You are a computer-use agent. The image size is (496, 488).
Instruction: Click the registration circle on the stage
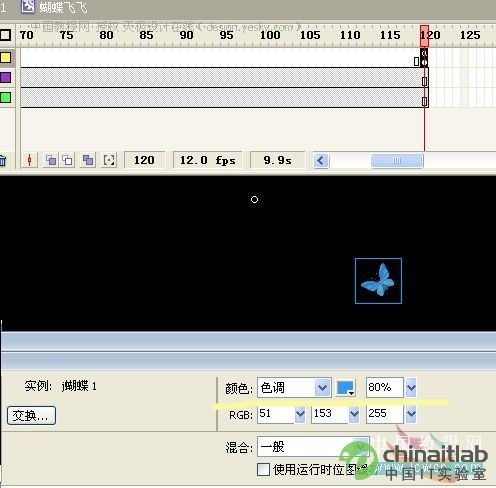click(254, 199)
